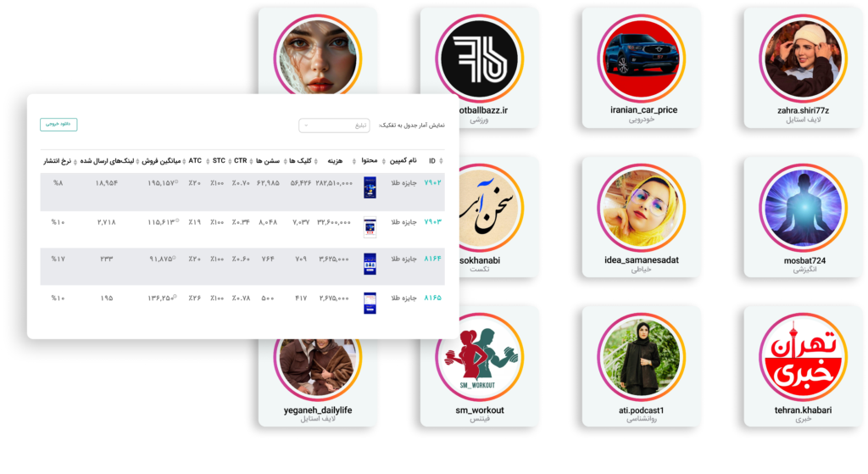Select iranian_car_price profile avatar
This screenshot has height=474, width=868.
642,59
